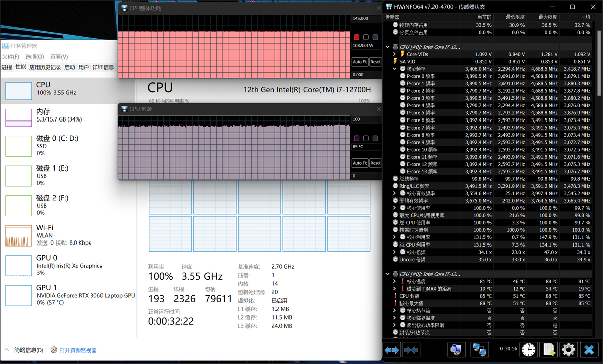This screenshot has width=603, height=364.
Task: Click the clock icon beside Ring/LLC 频率
Action: [395, 186]
